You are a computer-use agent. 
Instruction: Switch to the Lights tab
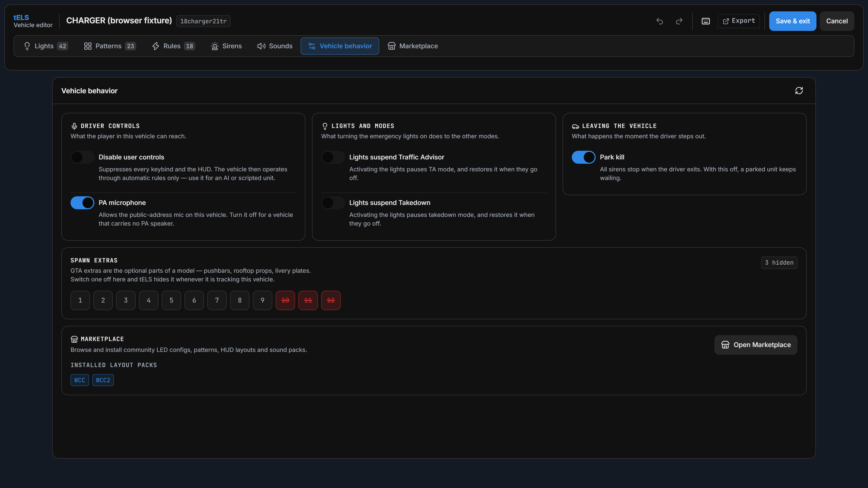click(x=46, y=46)
